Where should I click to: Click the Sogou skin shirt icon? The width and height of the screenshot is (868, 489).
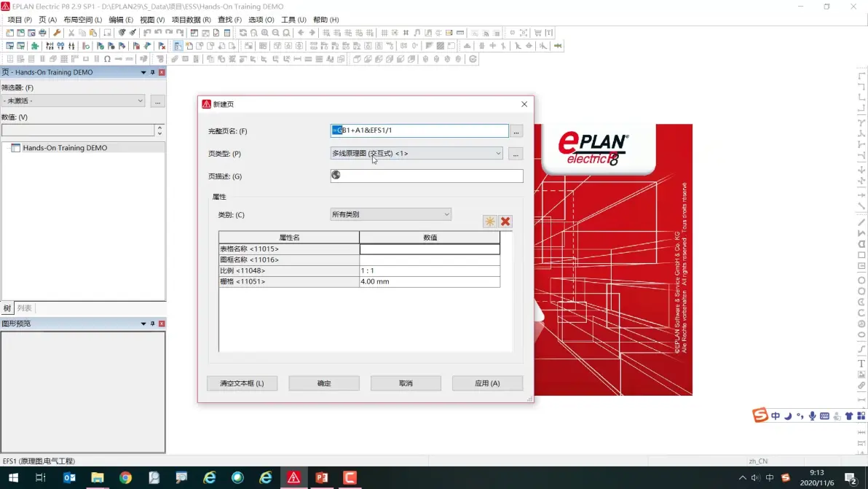[x=848, y=416]
